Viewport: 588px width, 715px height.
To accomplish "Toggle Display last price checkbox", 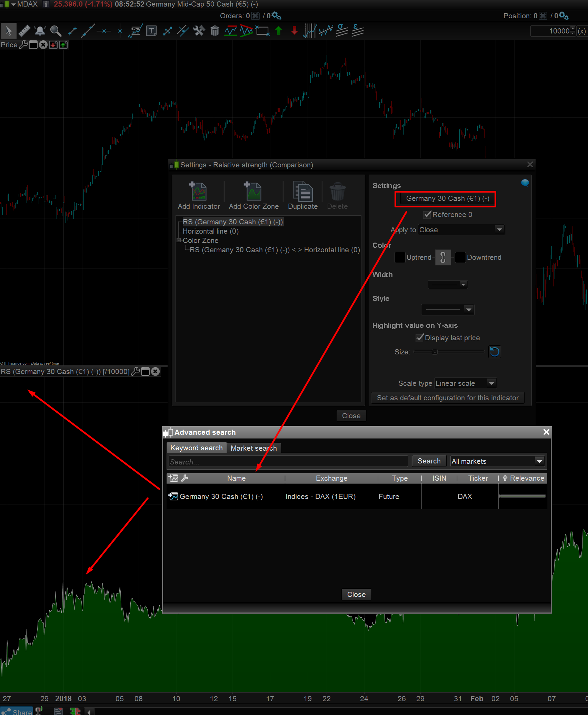I will point(420,338).
